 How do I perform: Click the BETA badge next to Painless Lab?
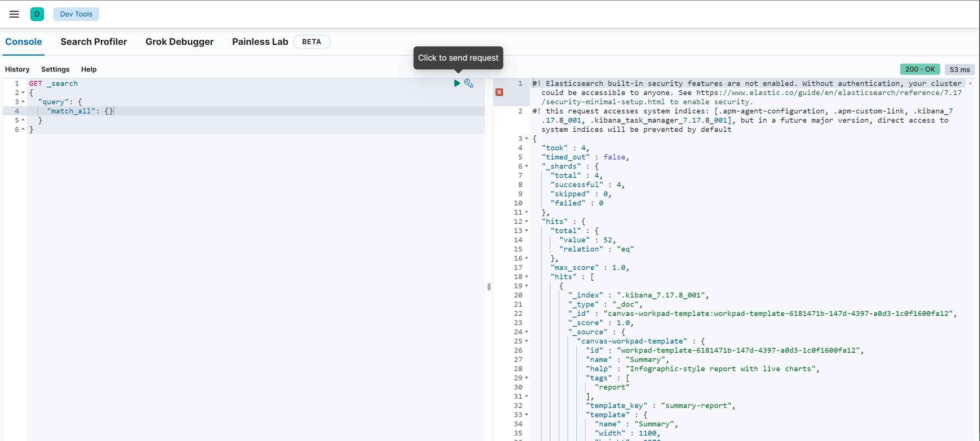(311, 42)
